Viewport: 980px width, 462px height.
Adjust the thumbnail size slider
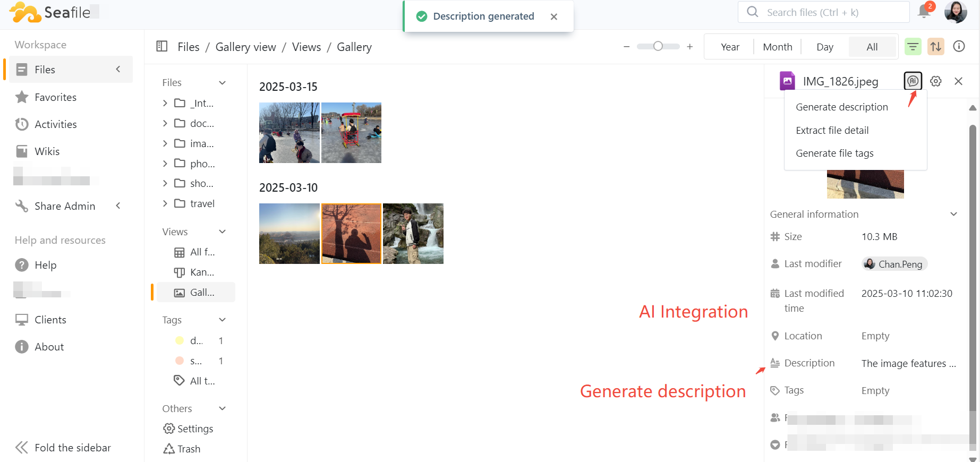pos(658,47)
